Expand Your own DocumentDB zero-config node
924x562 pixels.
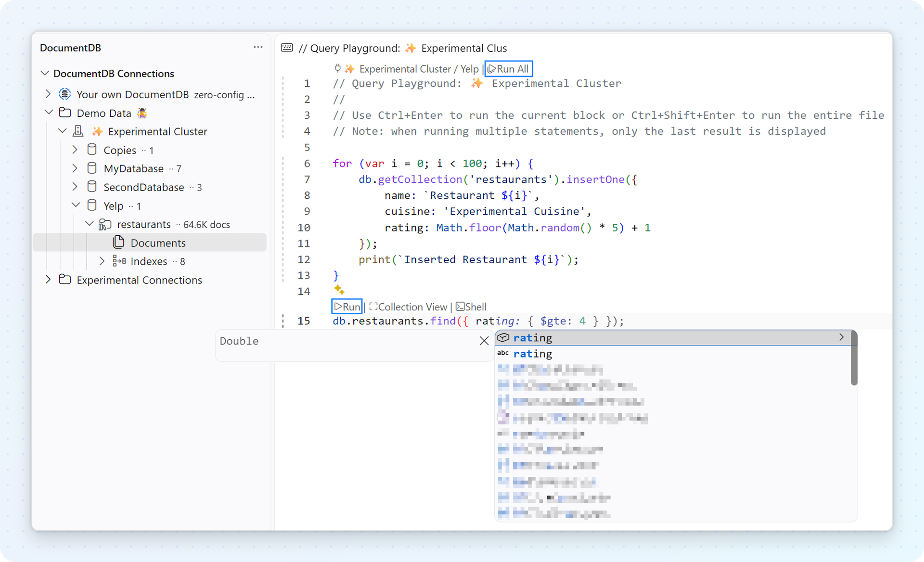tap(48, 94)
